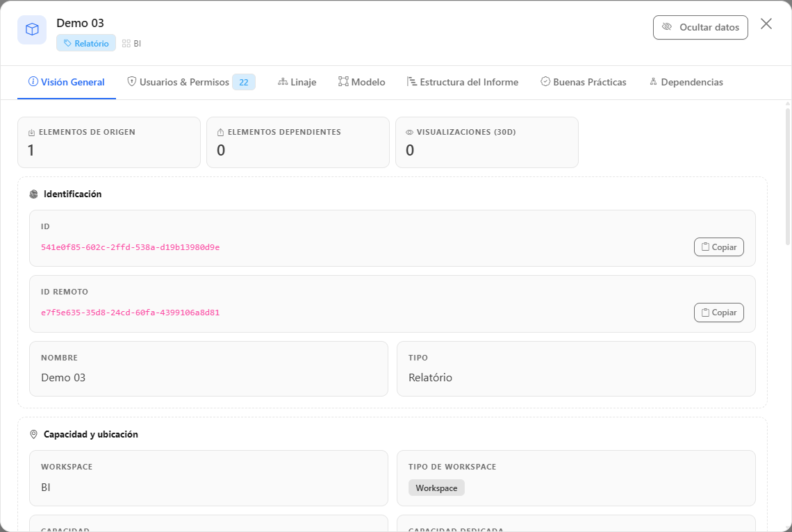Click the info icon on Visión General tab
The height and width of the screenshot is (532, 792).
pos(33,82)
